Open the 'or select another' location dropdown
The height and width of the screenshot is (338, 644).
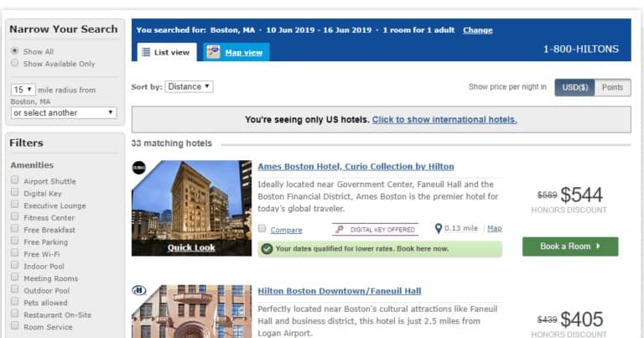(64, 112)
